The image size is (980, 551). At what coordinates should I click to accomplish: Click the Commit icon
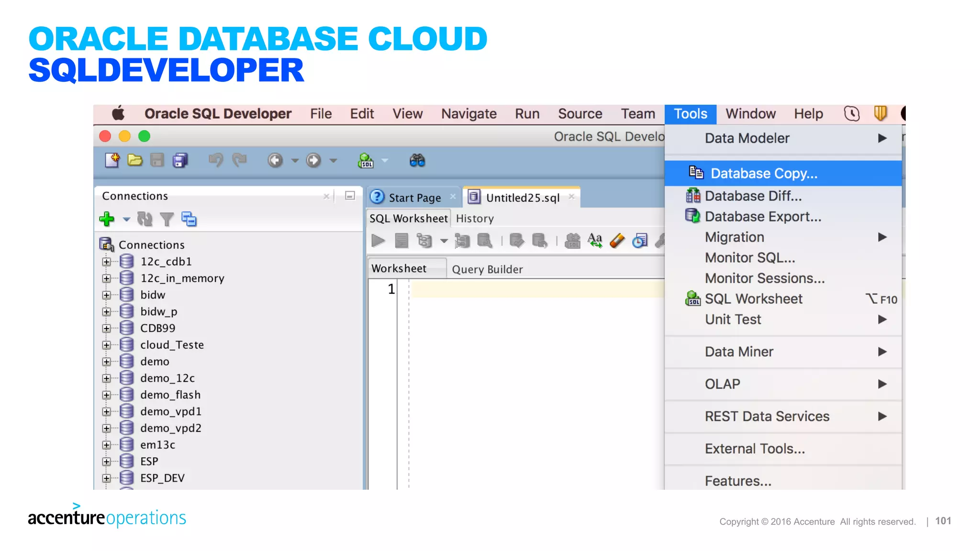pos(517,241)
